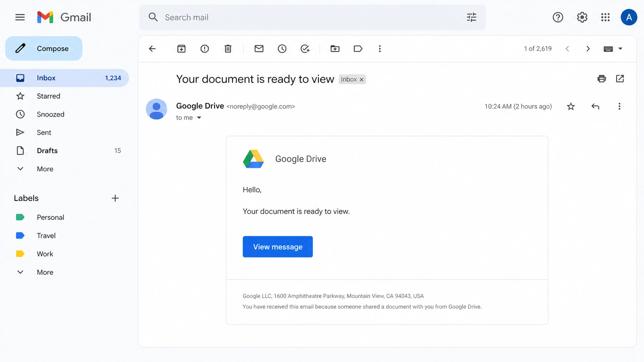Snooze this email with clock icon
Viewport: 644px width, 362px height.
coord(282,48)
